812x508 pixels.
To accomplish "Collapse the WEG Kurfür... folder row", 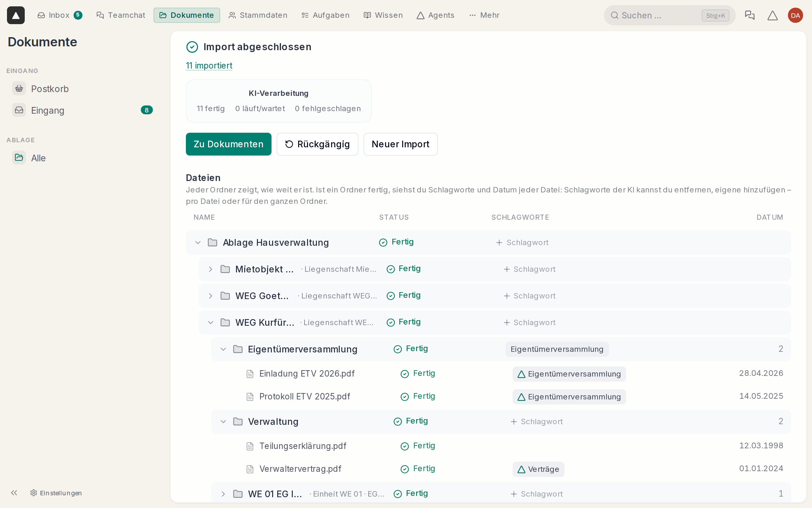I will [210, 323].
